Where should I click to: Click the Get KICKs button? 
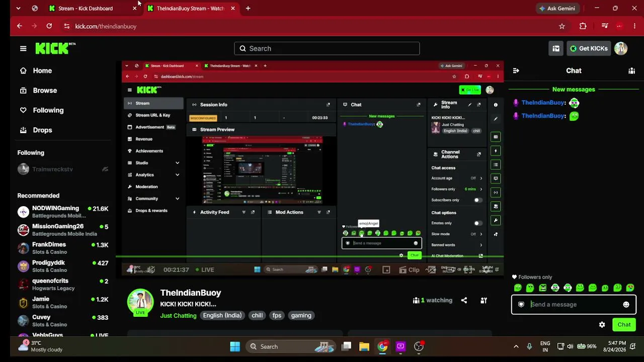point(589,48)
